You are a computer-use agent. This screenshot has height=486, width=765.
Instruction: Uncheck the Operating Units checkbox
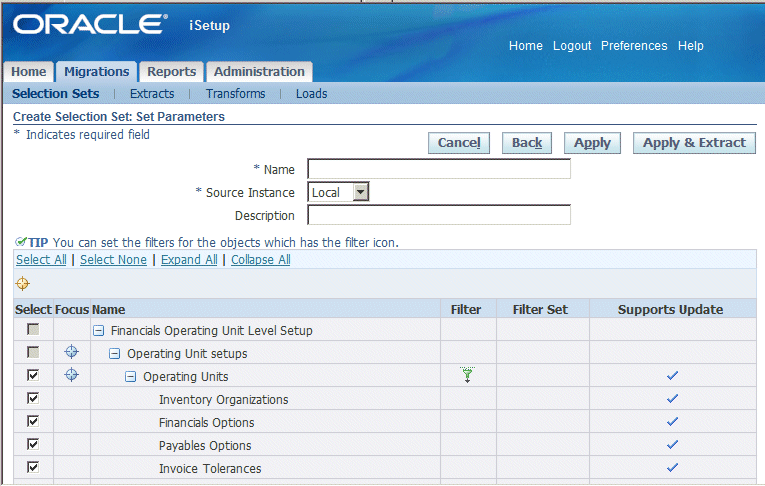[33, 375]
